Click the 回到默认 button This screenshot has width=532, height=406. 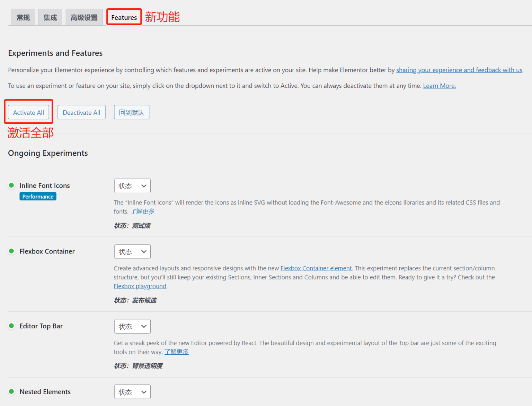pos(132,112)
